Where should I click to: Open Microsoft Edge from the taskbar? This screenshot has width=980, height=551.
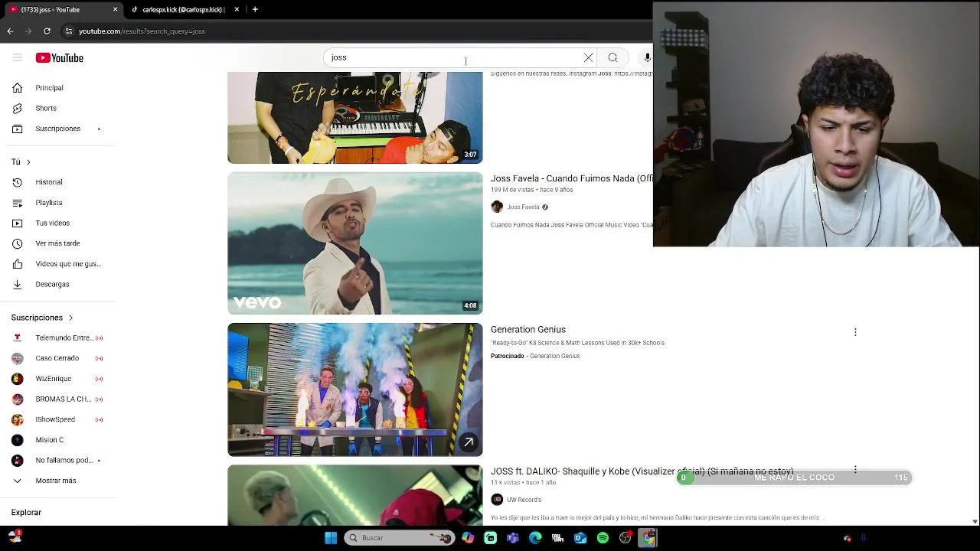[x=535, y=538]
